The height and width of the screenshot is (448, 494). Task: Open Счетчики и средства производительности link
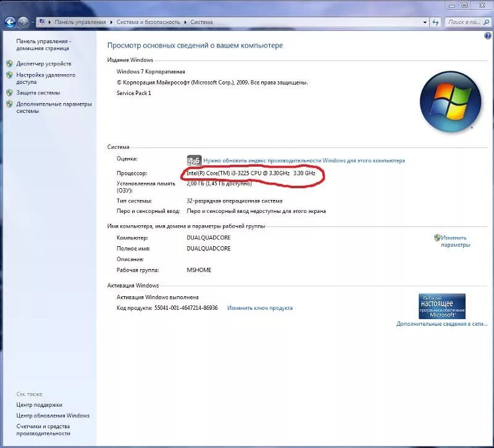point(43,429)
